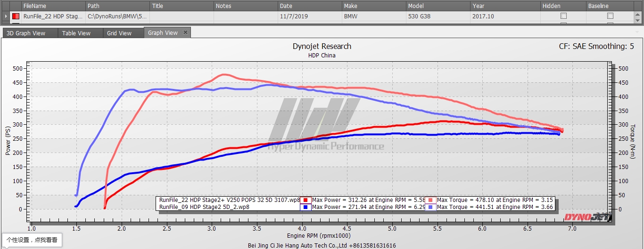The width and height of the screenshot is (644, 249).
Task: Click the red Max Power legend marker
Action: click(x=305, y=200)
